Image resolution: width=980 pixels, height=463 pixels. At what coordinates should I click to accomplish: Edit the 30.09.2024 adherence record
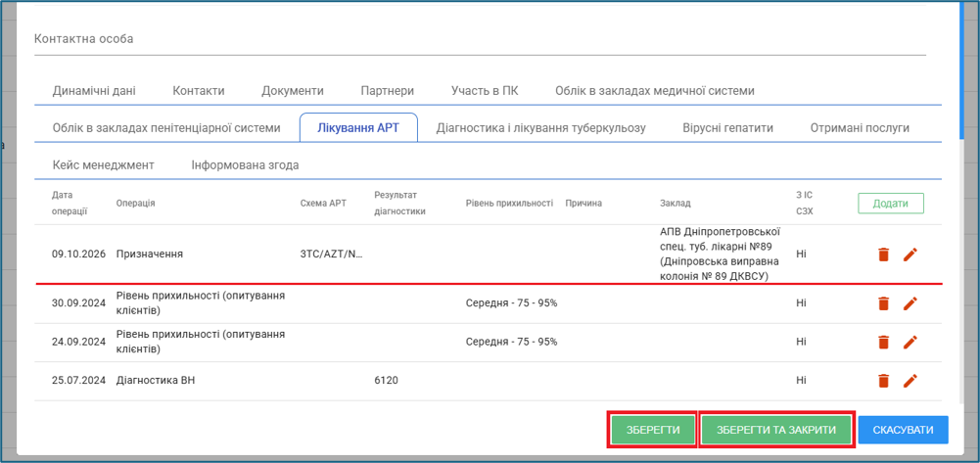pos(910,303)
